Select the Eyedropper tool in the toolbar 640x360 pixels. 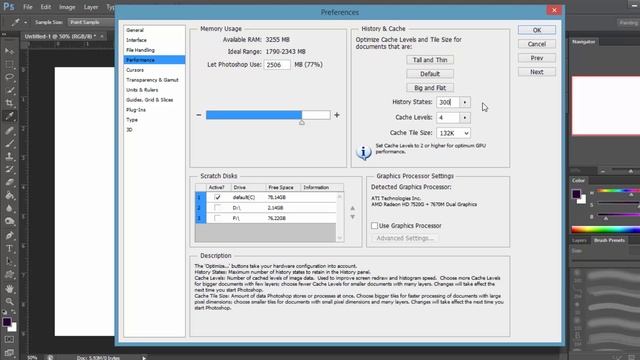[x=9, y=116]
